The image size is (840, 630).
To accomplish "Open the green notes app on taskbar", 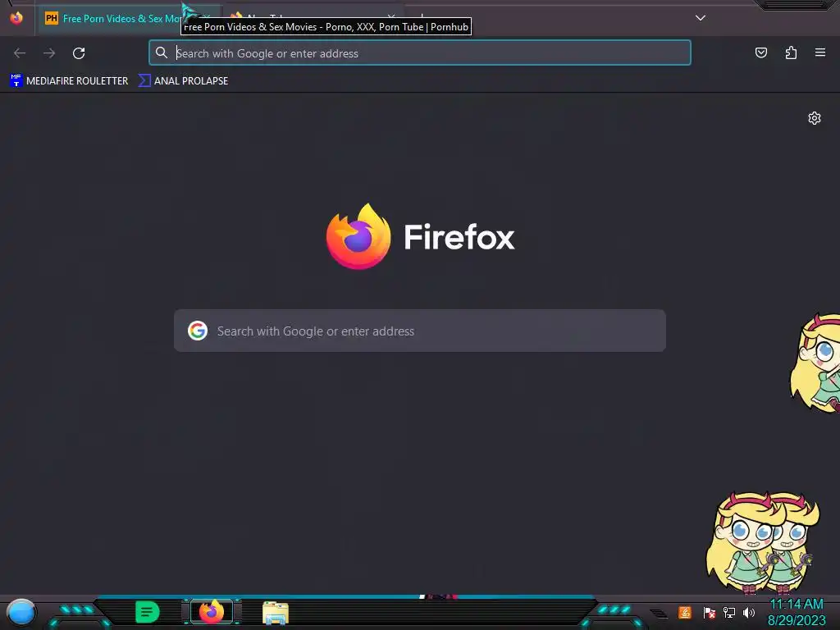I will pyautogui.click(x=148, y=612).
